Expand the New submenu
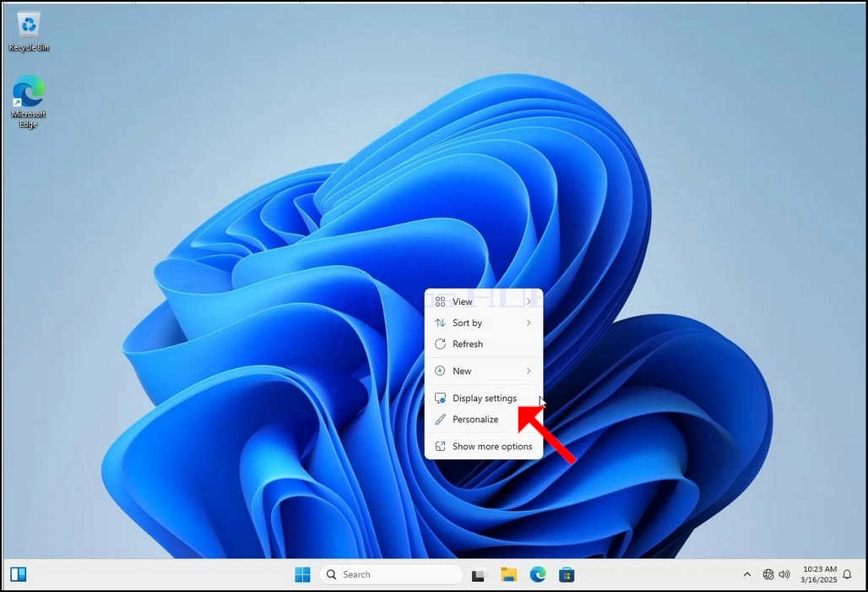This screenshot has width=868, height=592. point(483,371)
